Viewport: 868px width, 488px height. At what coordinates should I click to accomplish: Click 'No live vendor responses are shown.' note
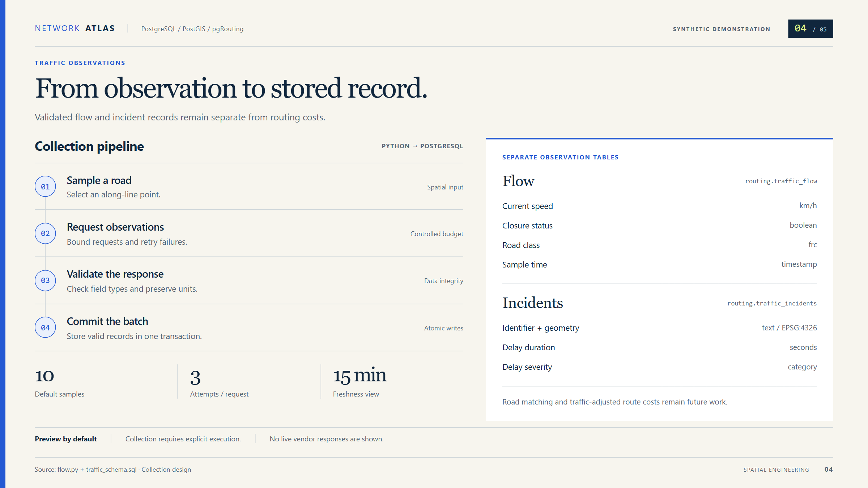click(x=327, y=439)
